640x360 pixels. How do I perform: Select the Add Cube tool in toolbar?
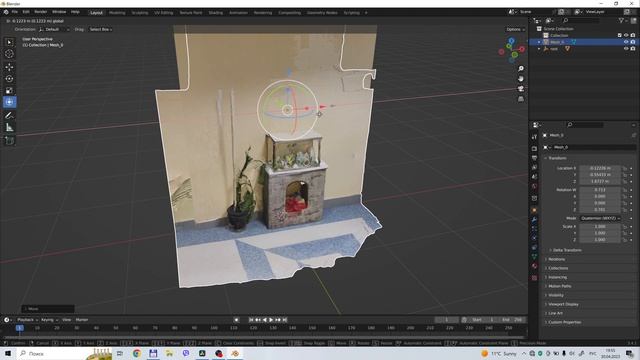coord(9,140)
